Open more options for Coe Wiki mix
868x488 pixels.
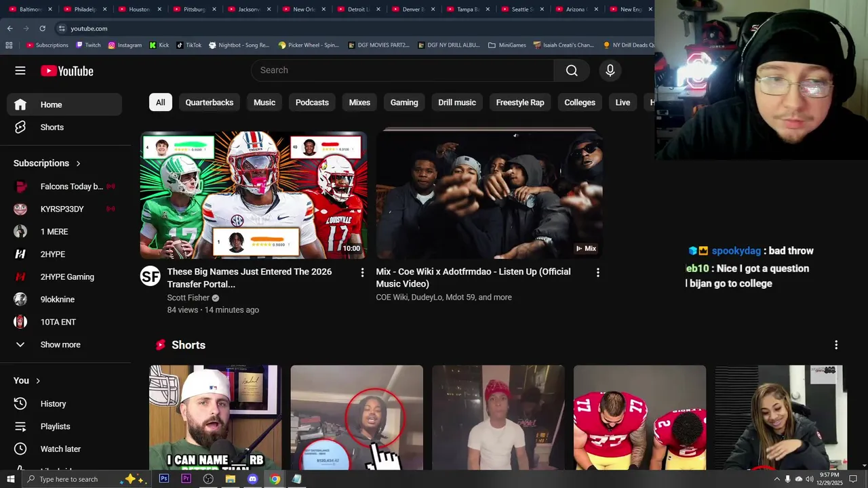coord(597,272)
